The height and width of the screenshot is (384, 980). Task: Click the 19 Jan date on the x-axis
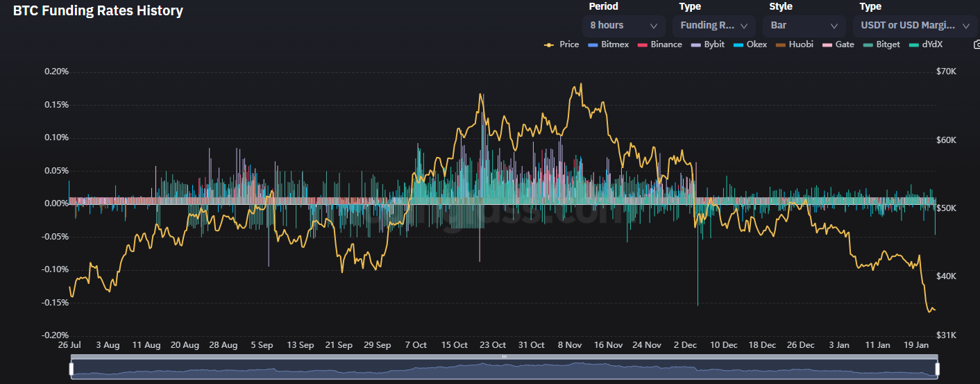tap(916, 345)
